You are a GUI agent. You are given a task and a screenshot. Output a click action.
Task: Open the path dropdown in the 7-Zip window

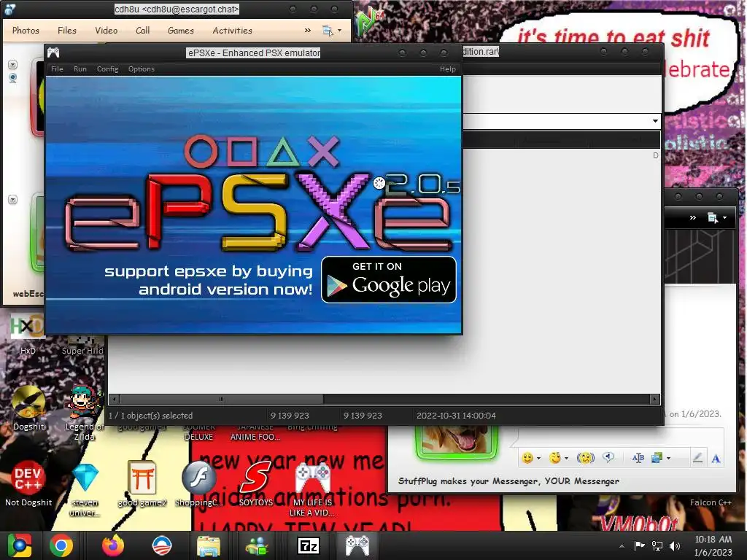pyautogui.click(x=656, y=121)
